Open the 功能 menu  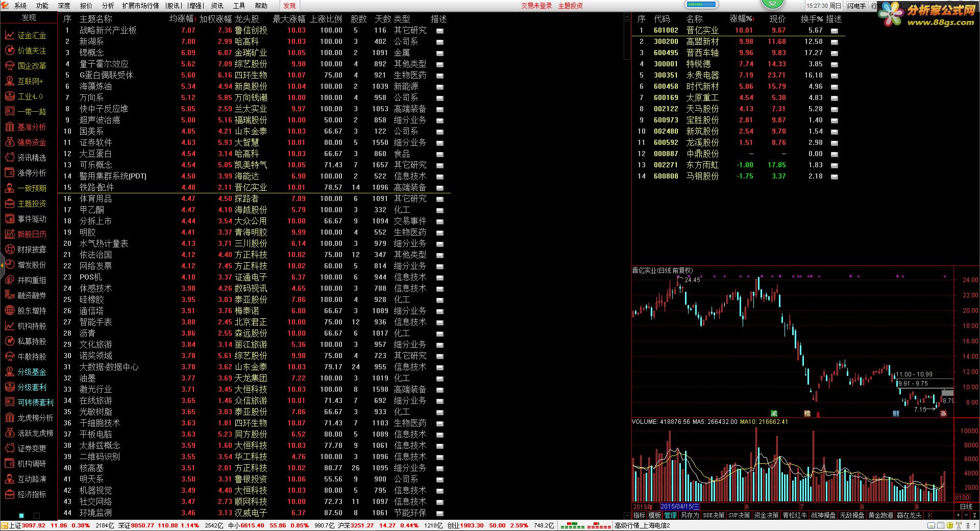click(x=42, y=6)
